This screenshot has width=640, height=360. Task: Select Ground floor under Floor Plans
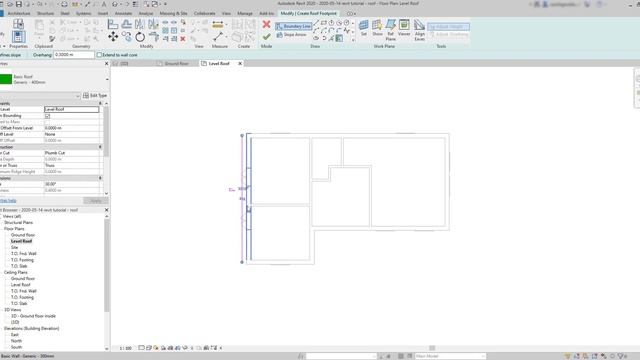[23, 235]
